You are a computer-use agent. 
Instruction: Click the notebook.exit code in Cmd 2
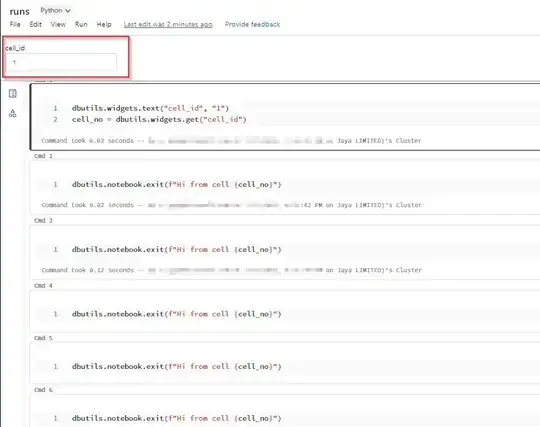pyautogui.click(x=177, y=185)
